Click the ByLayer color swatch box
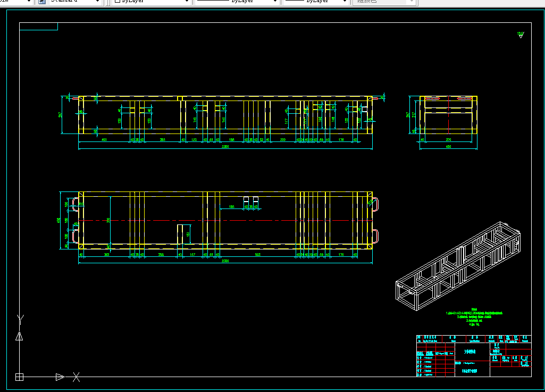 pyautogui.click(x=117, y=1)
